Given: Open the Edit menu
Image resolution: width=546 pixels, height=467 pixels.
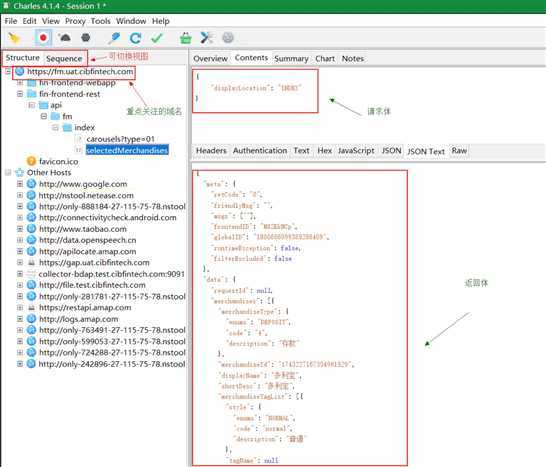Looking at the screenshot, I should click(30, 21).
